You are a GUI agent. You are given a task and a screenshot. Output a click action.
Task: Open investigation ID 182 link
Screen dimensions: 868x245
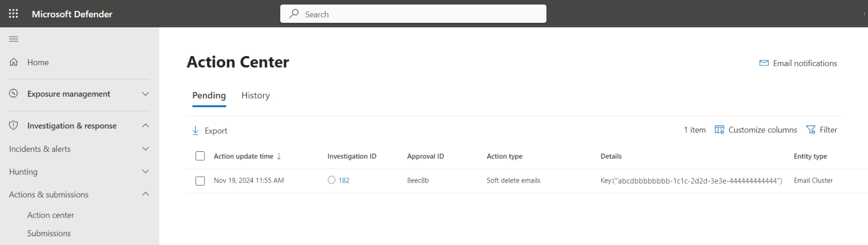click(x=344, y=181)
